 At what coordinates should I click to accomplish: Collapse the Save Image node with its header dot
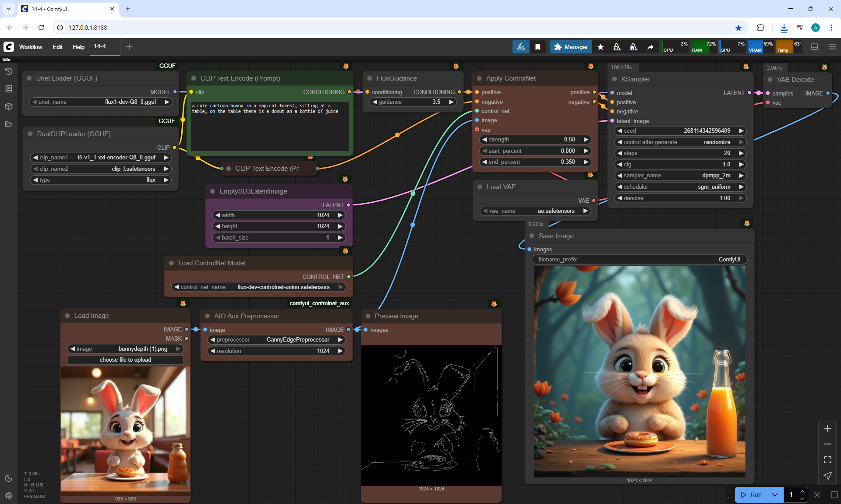531,236
